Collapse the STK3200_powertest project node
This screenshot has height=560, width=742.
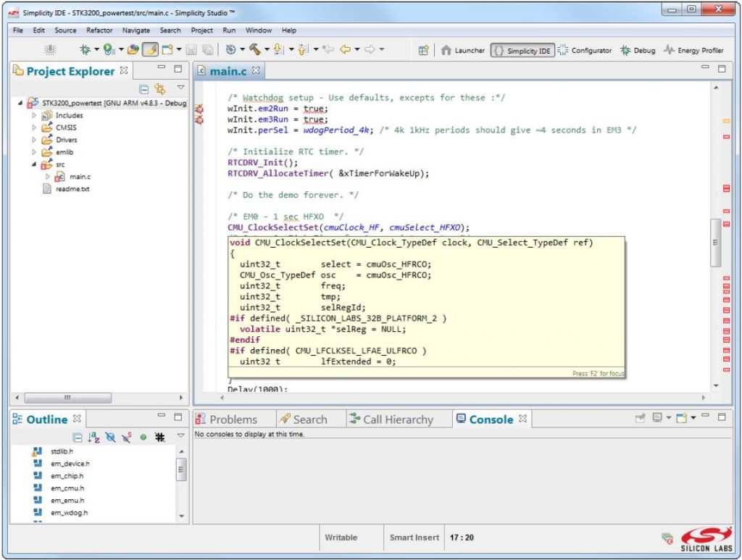pyautogui.click(x=20, y=103)
